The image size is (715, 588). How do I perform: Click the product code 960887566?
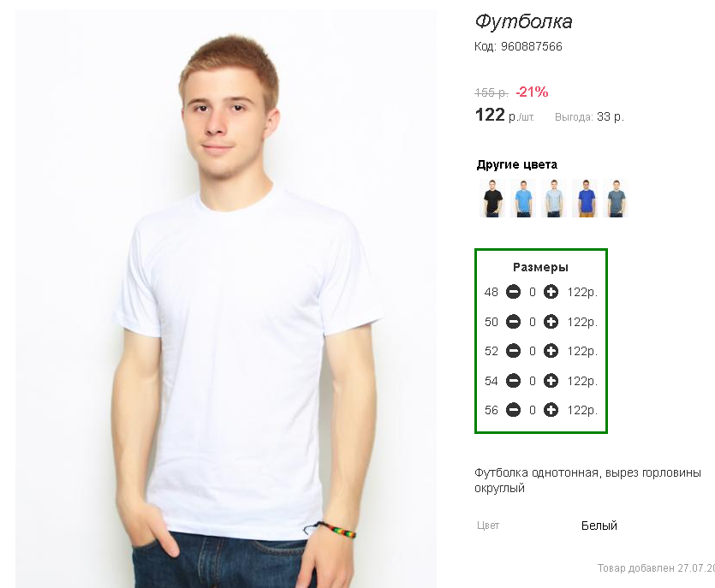tap(531, 46)
